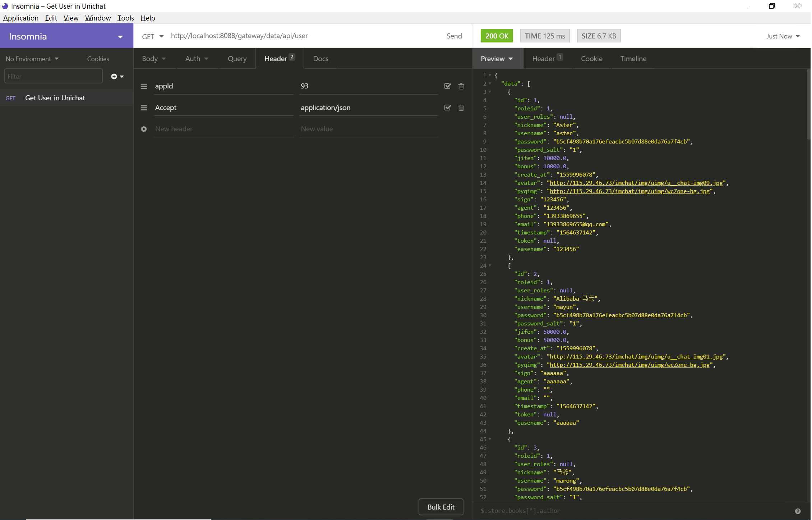Open the Window menu
This screenshot has width=812, height=520.
click(x=98, y=18)
